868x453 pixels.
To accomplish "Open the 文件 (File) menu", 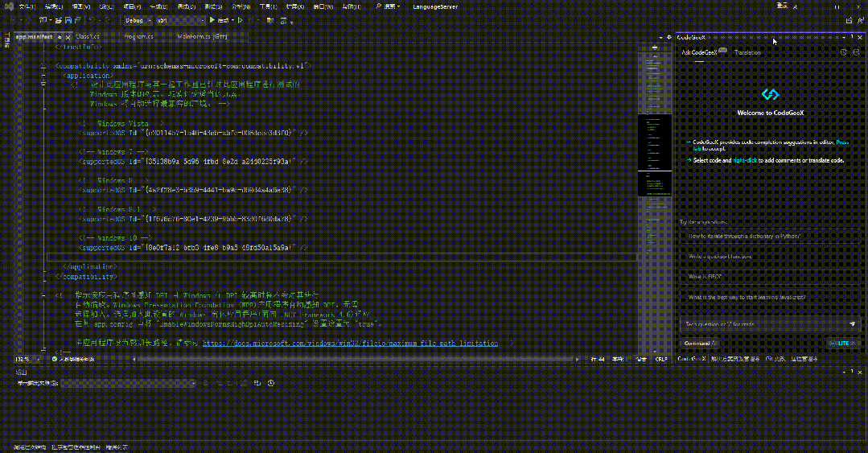I will (27, 6).
